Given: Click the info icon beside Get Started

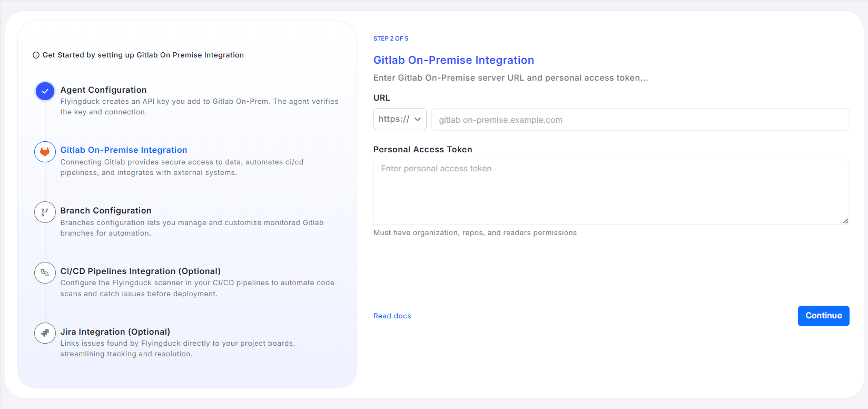Looking at the screenshot, I should click(36, 55).
